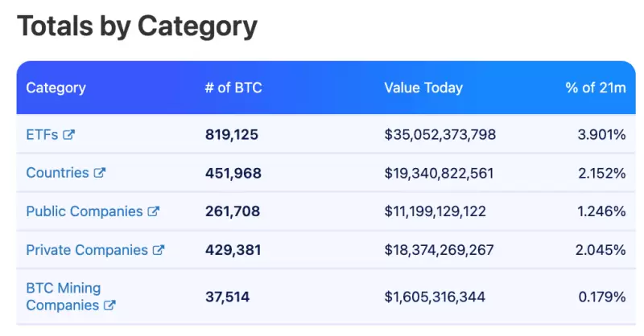Screen dimensions: 644x336
Task: Click the Public Companies percentage 1.246%
Action: (x=601, y=211)
